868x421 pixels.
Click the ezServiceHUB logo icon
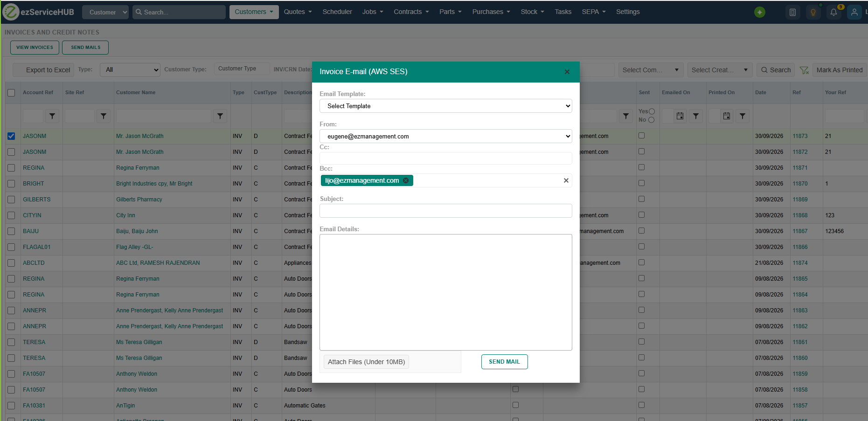click(10, 12)
